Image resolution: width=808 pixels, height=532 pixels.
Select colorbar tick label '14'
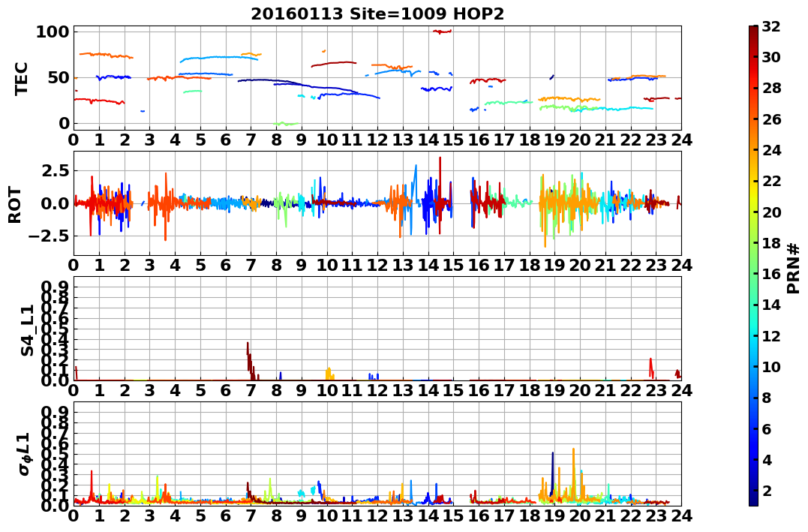coord(771,305)
